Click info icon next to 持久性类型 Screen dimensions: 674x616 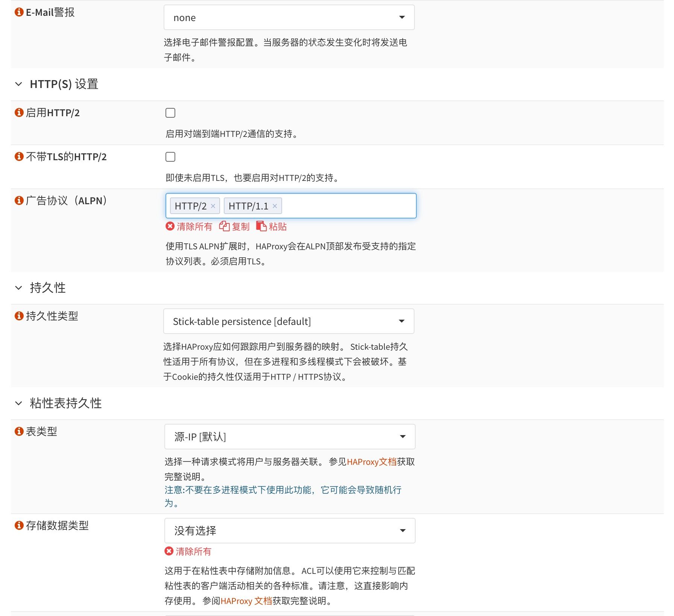click(x=19, y=316)
